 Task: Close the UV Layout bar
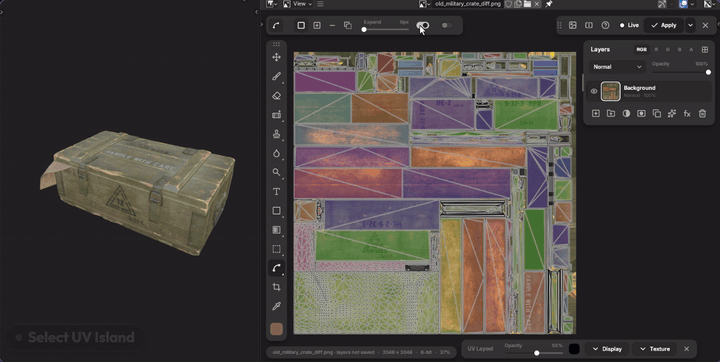coord(686,349)
